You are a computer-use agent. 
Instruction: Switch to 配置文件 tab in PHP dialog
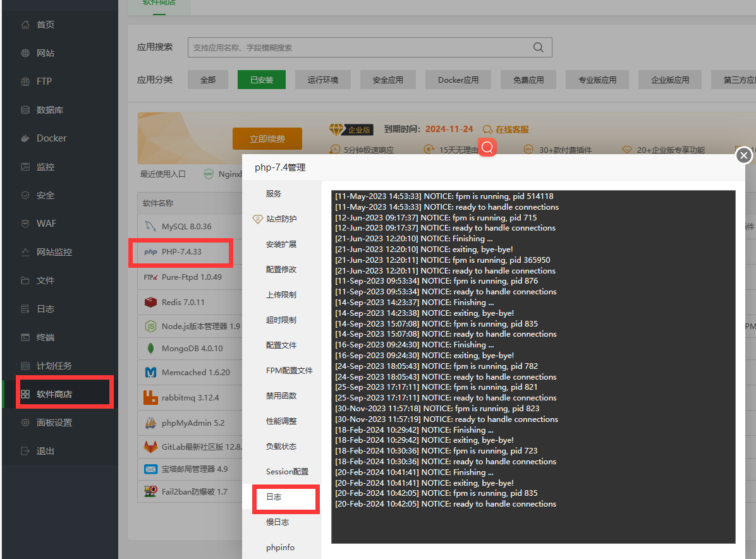281,346
